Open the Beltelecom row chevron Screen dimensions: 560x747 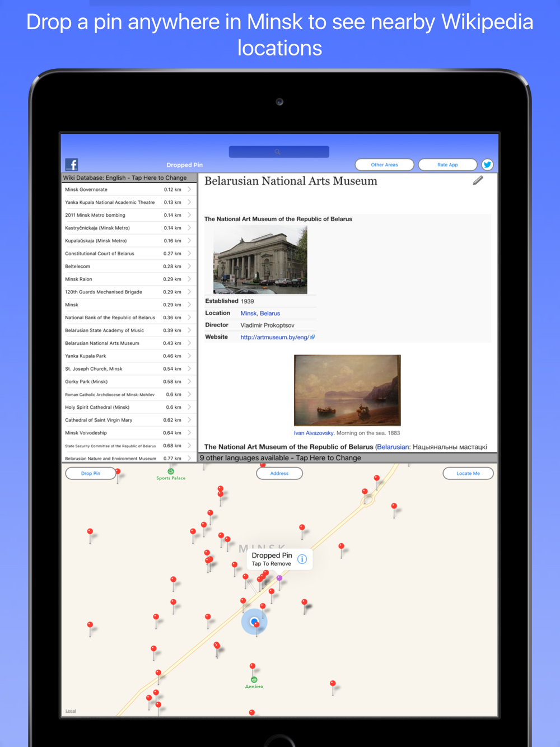[x=189, y=267]
